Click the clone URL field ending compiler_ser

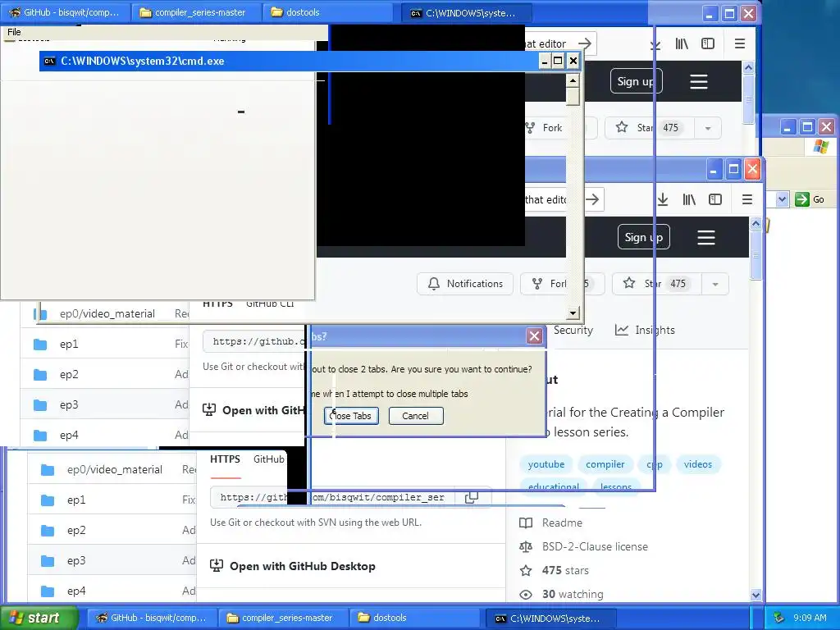[x=332, y=498]
